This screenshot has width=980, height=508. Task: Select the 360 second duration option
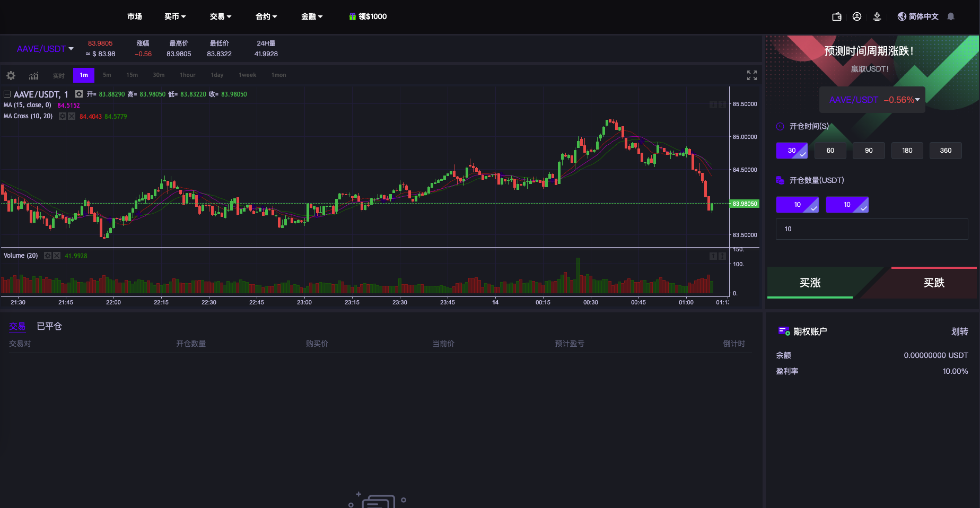(x=946, y=151)
